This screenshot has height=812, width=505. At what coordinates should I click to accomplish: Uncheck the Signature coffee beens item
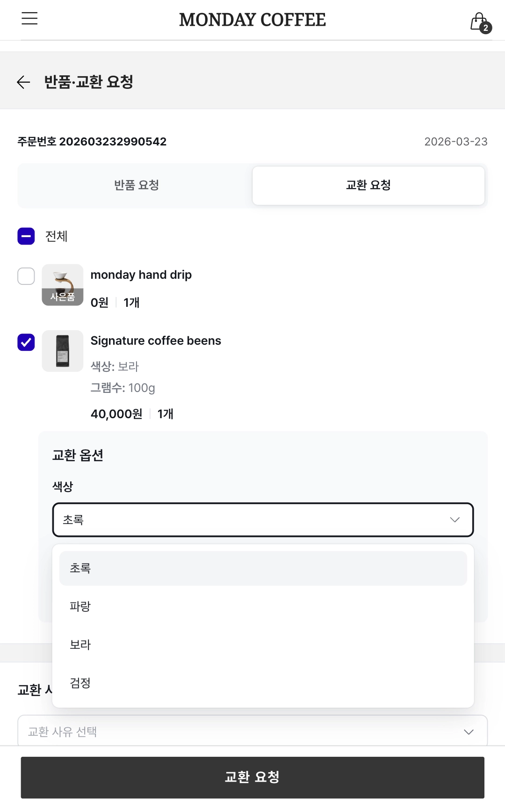tap(26, 342)
